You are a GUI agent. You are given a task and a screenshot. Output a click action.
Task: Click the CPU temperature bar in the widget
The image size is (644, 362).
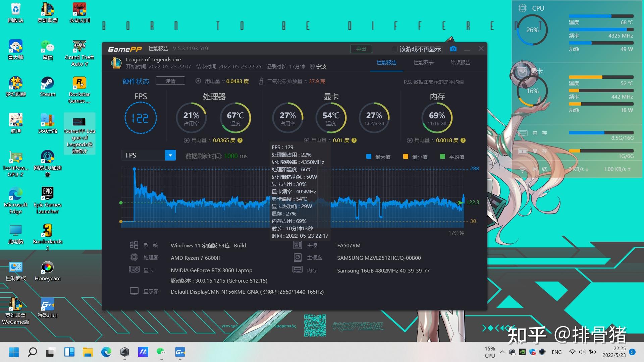tap(601, 16)
